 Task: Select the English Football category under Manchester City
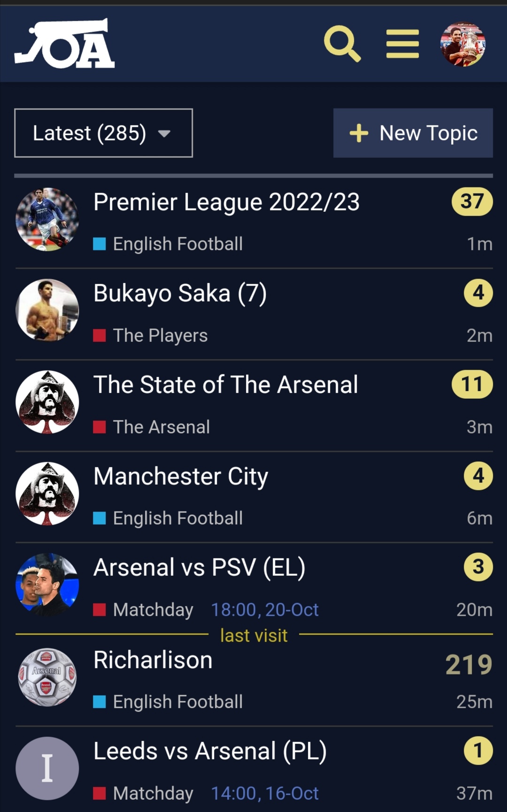[177, 518]
